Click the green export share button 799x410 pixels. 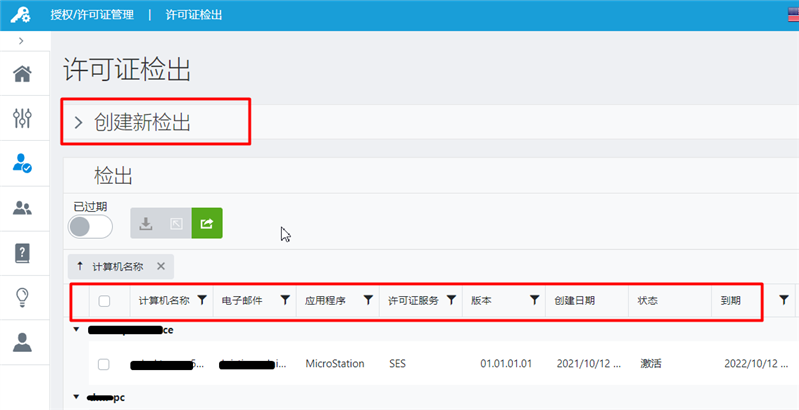click(207, 223)
